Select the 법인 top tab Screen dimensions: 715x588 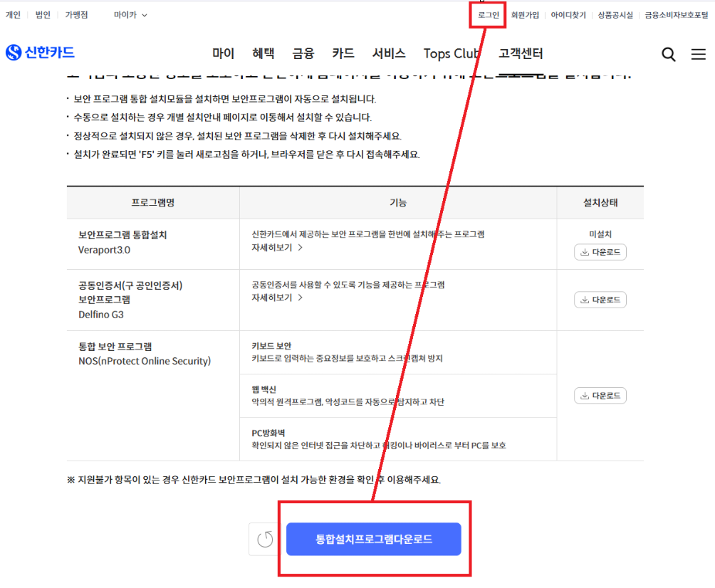pyautogui.click(x=43, y=15)
